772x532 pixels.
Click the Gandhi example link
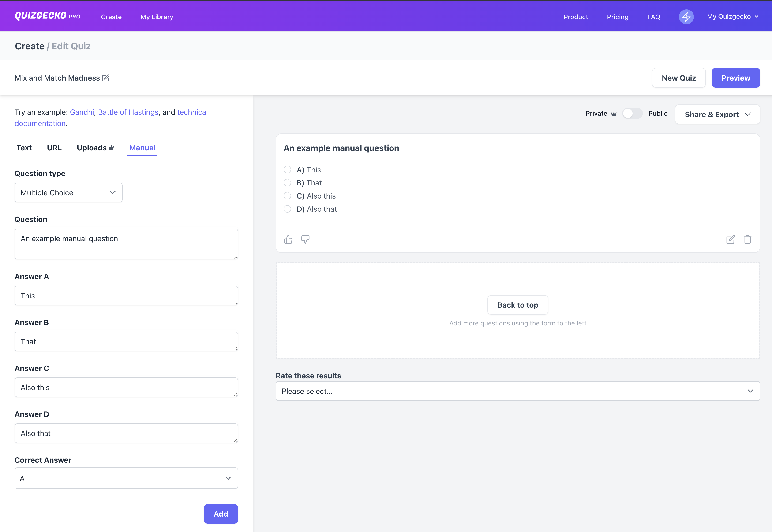pos(82,112)
